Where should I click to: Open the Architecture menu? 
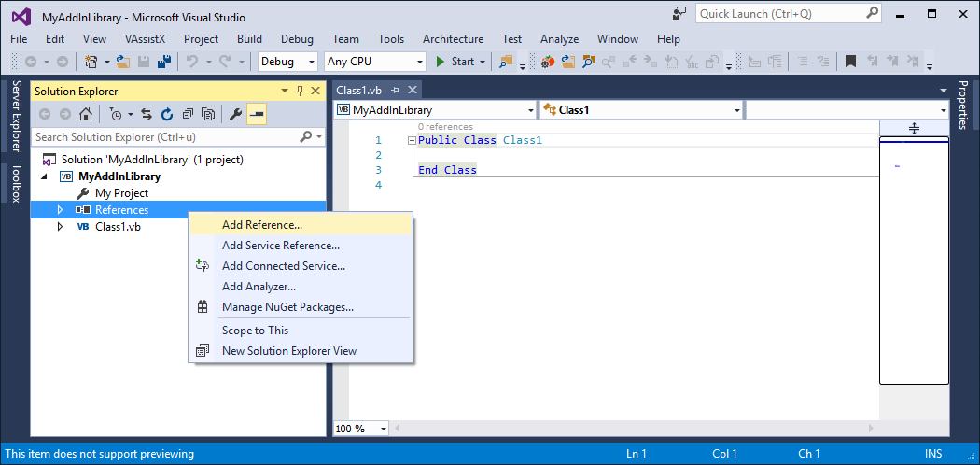pyautogui.click(x=453, y=39)
